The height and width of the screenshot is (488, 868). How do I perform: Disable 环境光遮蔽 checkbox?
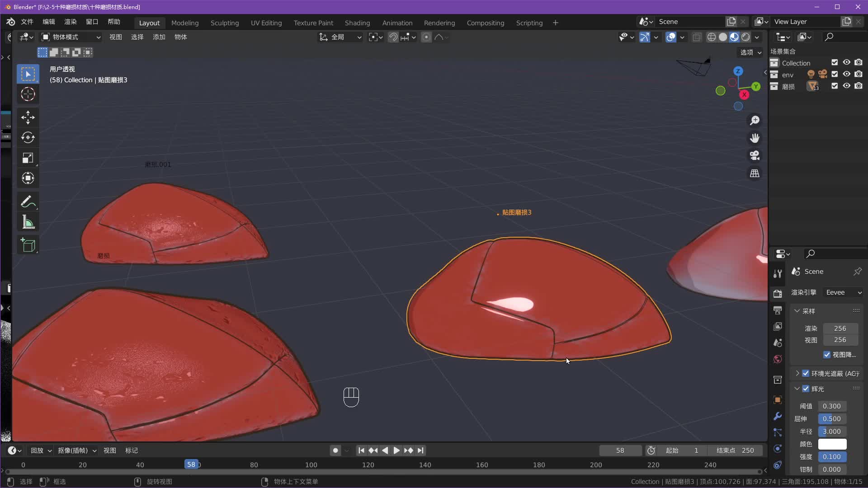click(x=806, y=373)
